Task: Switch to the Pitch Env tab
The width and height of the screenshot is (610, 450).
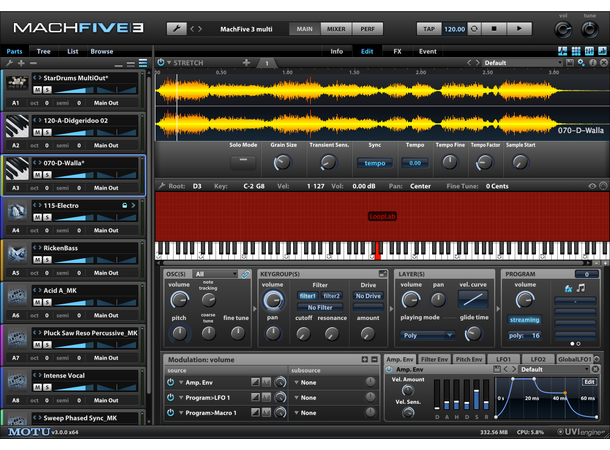Action: 468,359
